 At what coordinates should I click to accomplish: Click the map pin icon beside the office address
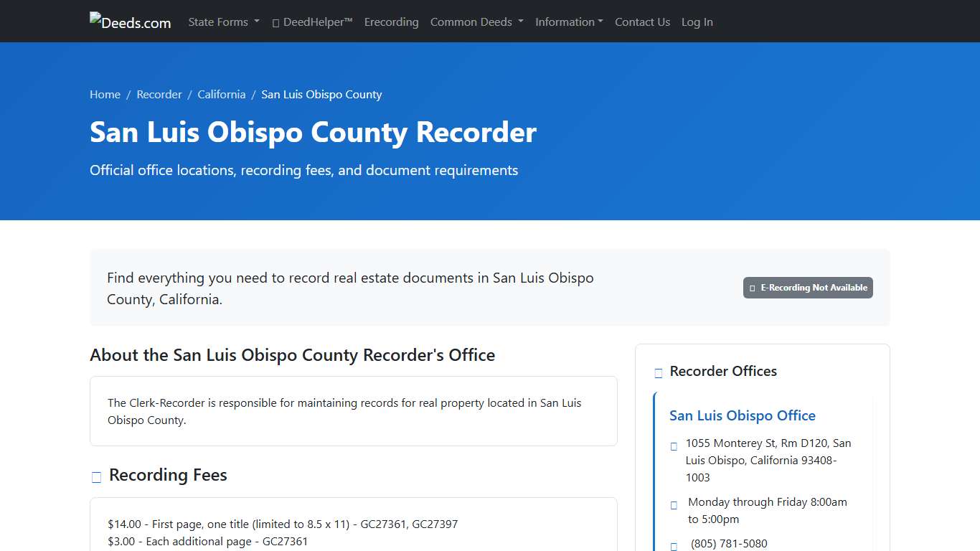pos(673,446)
